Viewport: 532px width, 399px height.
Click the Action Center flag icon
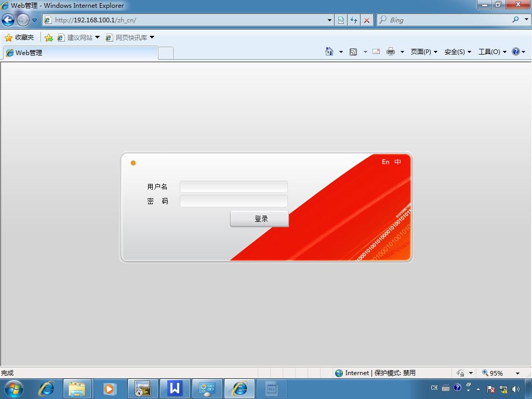(490, 389)
